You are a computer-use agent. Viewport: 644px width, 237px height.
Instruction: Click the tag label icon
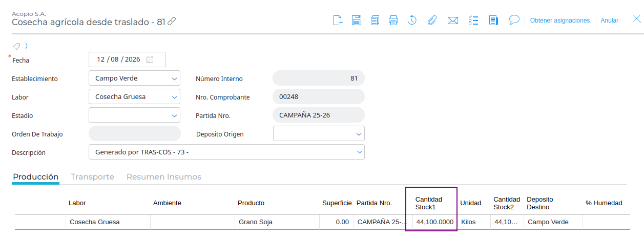pyautogui.click(x=16, y=46)
